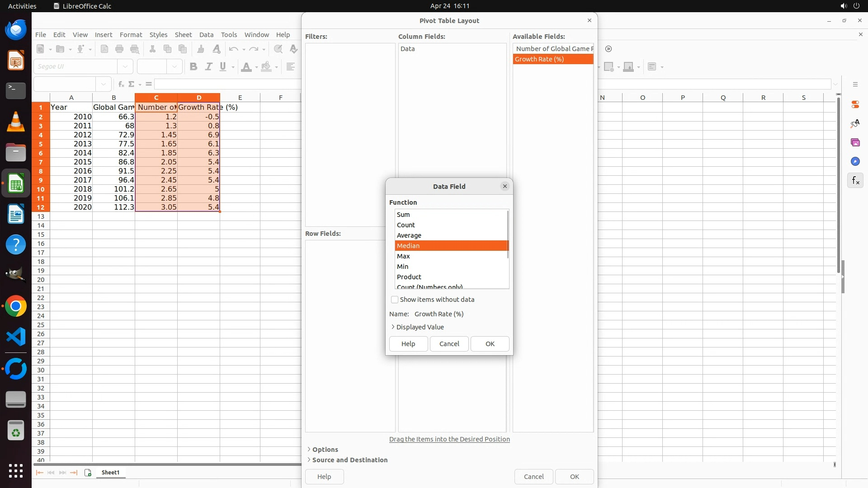The width and height of the screenshot is (868, 488).
Task: Choose the Max function entry
Action: pos(403,256)
